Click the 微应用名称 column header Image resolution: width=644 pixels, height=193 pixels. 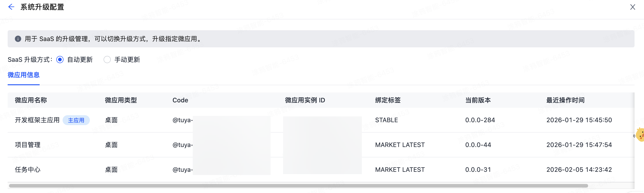[x=31, y=100]
